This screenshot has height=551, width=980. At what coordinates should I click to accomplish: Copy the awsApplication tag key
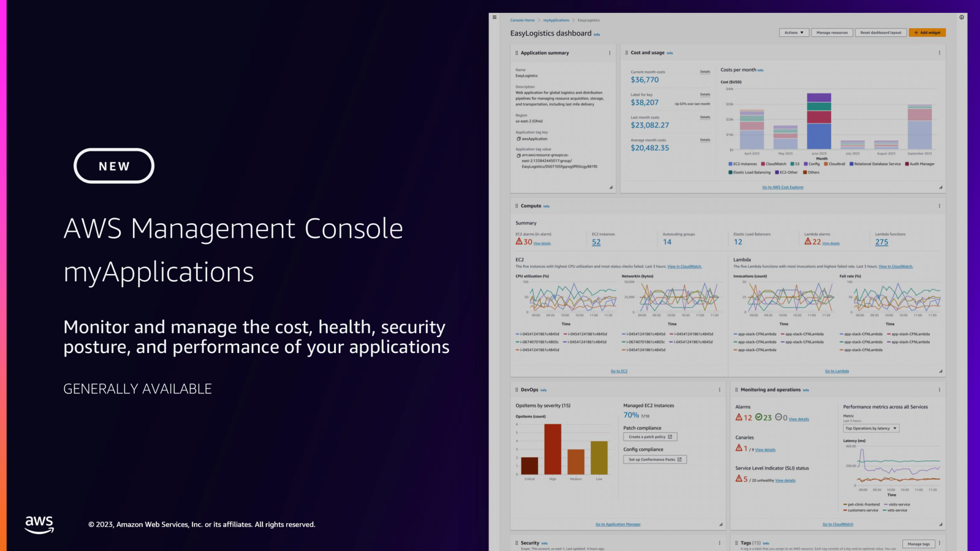(518, 139)
